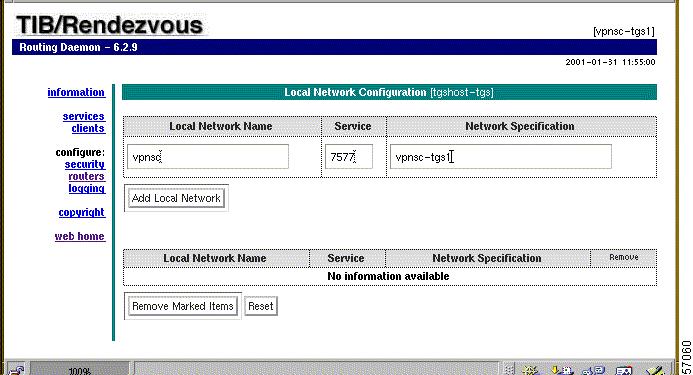Click the Service header in lower table
Screen dimensions: 693x375
point(346,258)
